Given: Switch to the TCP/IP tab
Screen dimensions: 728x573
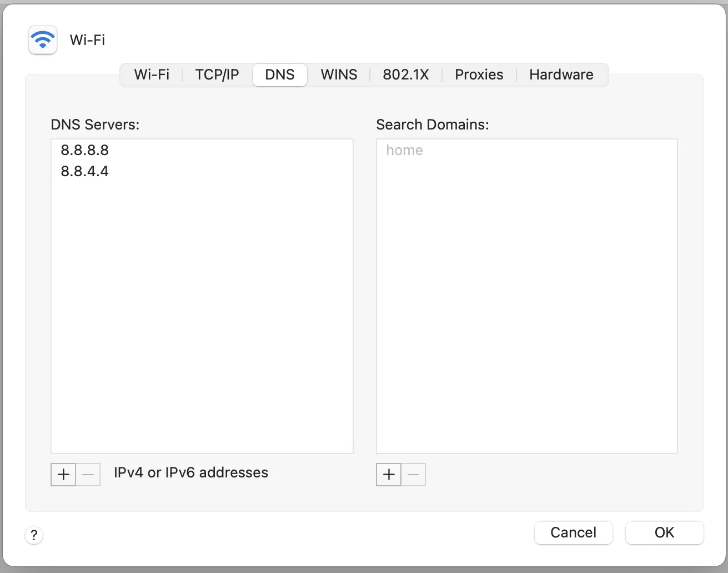Looking at the screenshot, I should pyautogui.click(x=217, y=75).
